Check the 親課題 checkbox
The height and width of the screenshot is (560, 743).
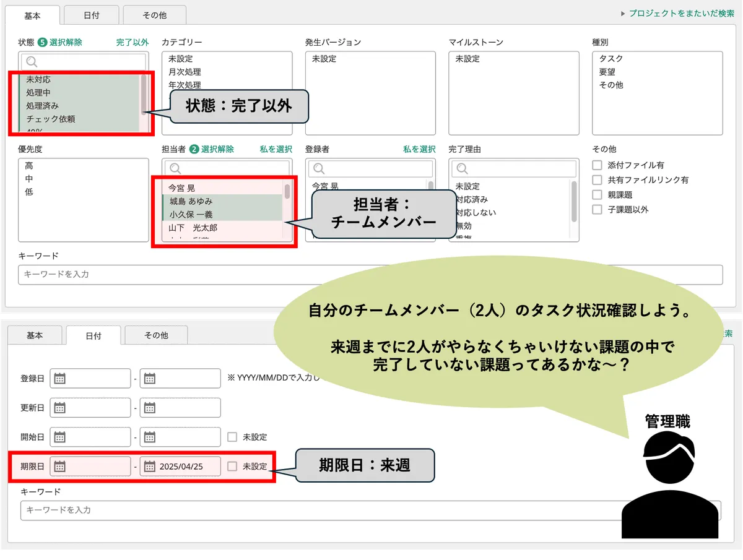coord(596,195)
